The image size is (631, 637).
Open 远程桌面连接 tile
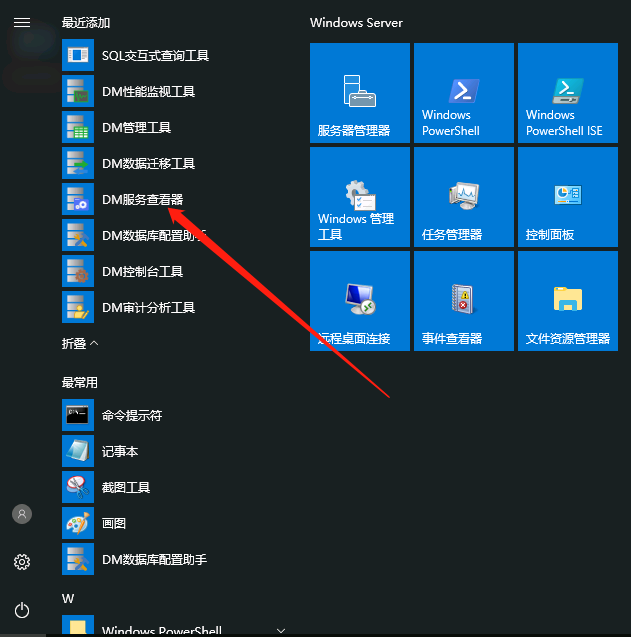[360, 301]
